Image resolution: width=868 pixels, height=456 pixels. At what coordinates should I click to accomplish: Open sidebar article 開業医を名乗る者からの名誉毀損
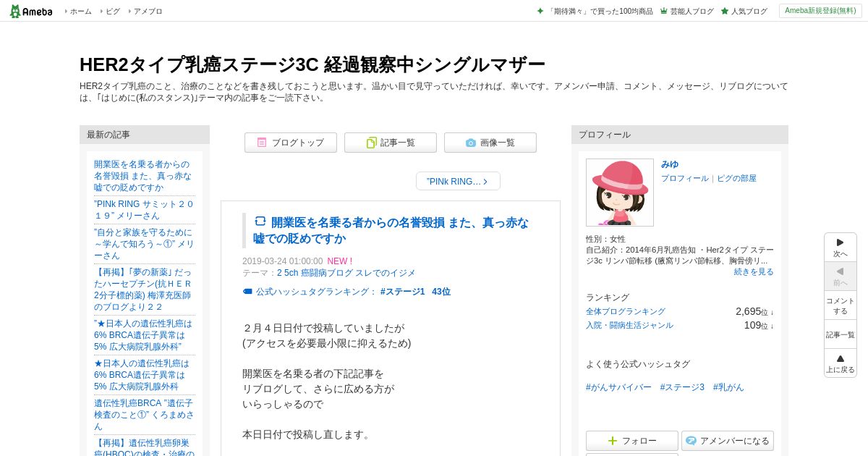pos(143,176)
